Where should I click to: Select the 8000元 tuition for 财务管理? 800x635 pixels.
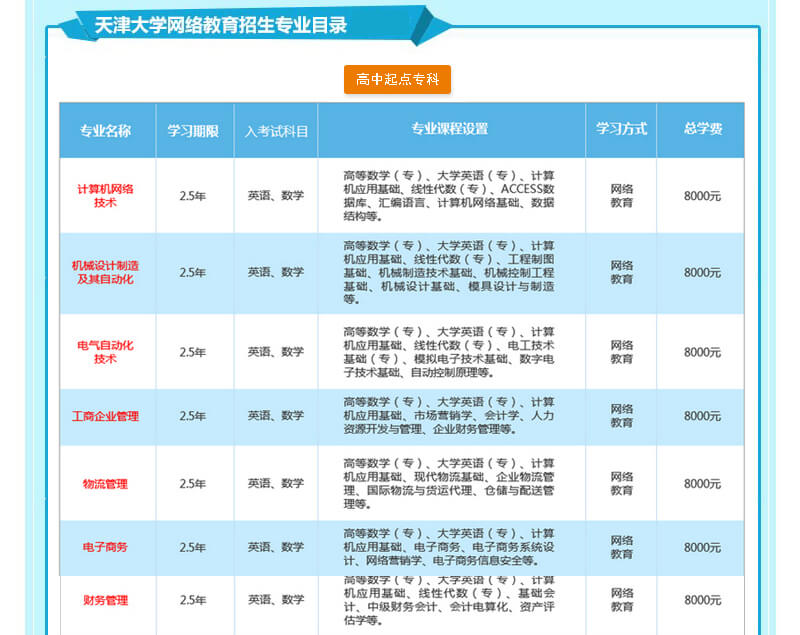[703, 600]
